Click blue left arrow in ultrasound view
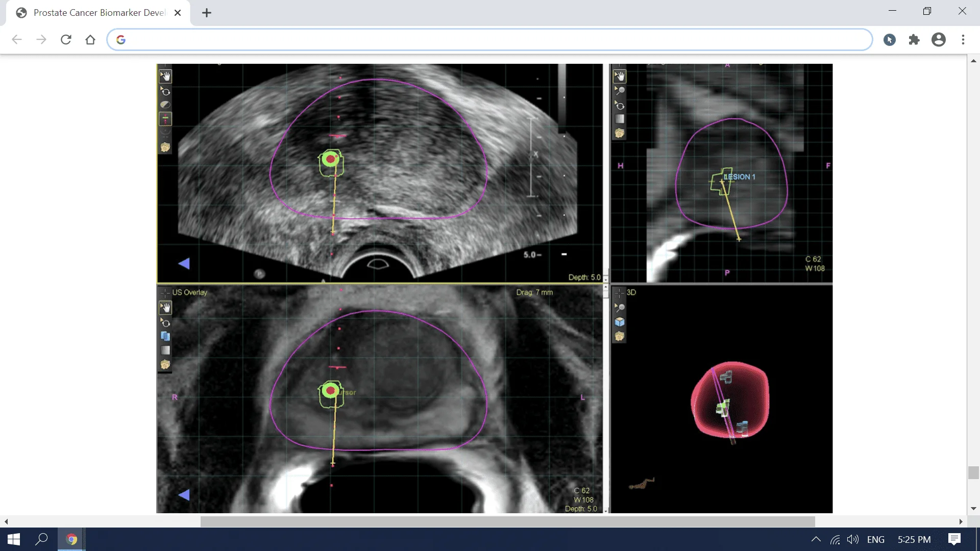The image size is (980, 551). [x=184, y=263]
